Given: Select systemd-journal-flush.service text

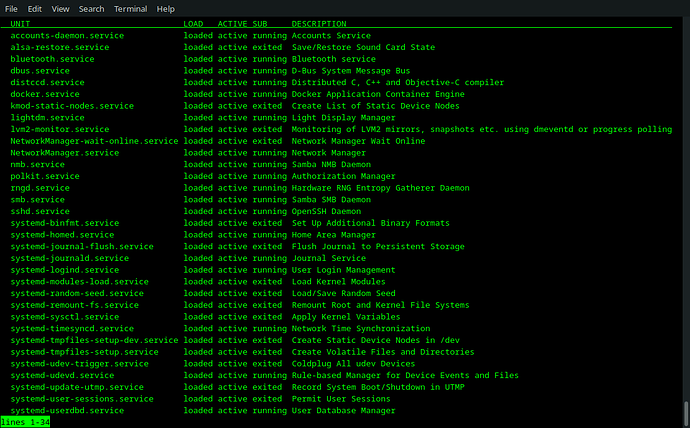Looking at the screenshot, I should 82,247.
